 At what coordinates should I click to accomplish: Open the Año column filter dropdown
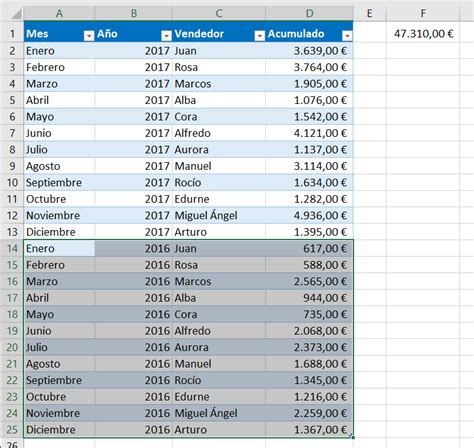coord(166,36)
